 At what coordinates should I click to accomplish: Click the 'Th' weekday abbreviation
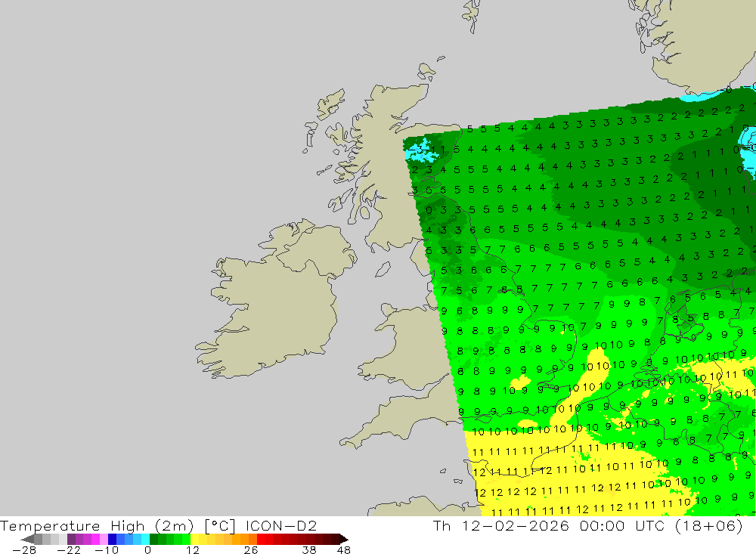pyautogui.click(x=442, y=525)
